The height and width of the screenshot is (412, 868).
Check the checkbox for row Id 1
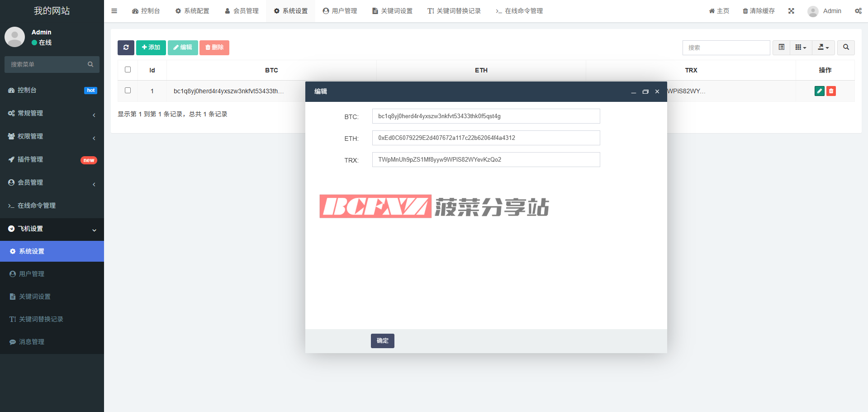pyautogui.click(x=128, y=91)
